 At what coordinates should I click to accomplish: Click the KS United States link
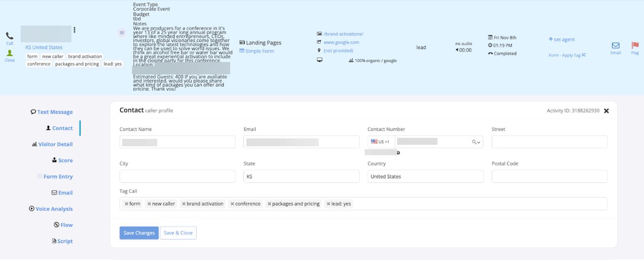tap(44, 47)
